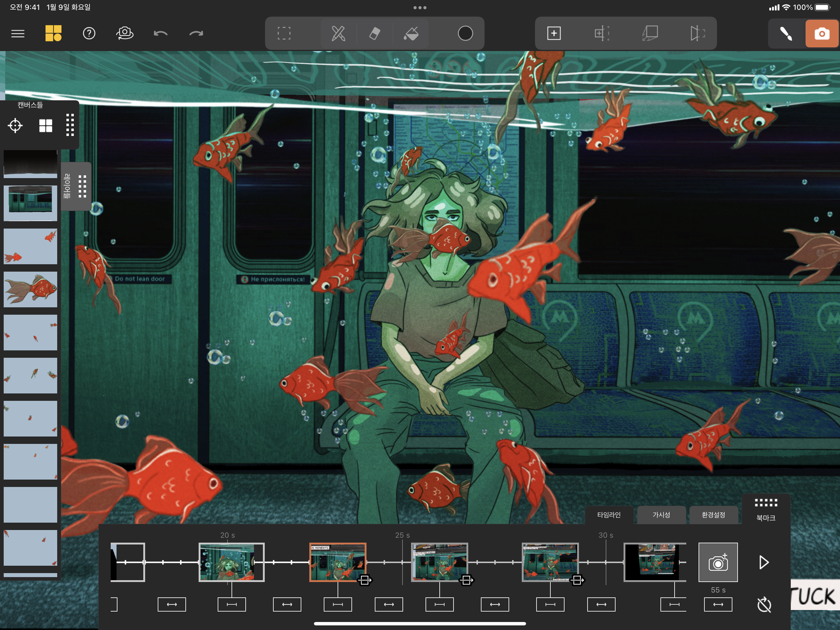This screenshot has width=840, height=630.
Task: Open the black color circle swatch
Action: click(x=465, y=34)
